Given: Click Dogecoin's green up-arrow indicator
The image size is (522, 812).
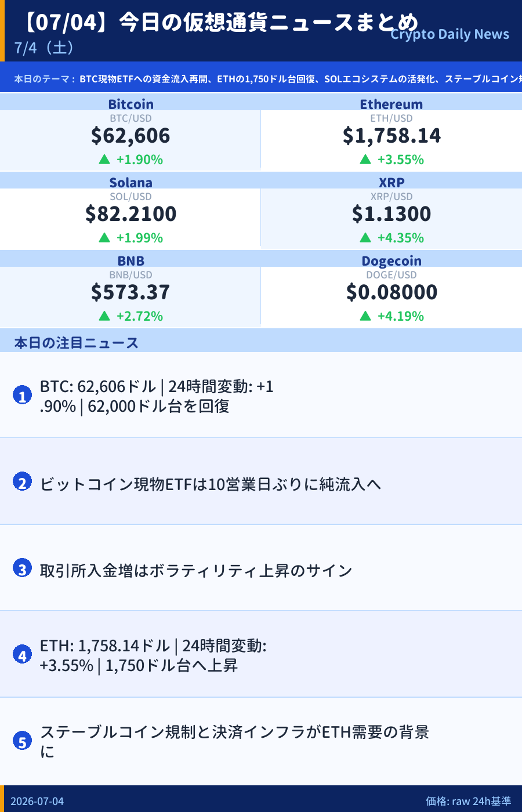Looking at the screenshot, I should (x=365, y=316).
